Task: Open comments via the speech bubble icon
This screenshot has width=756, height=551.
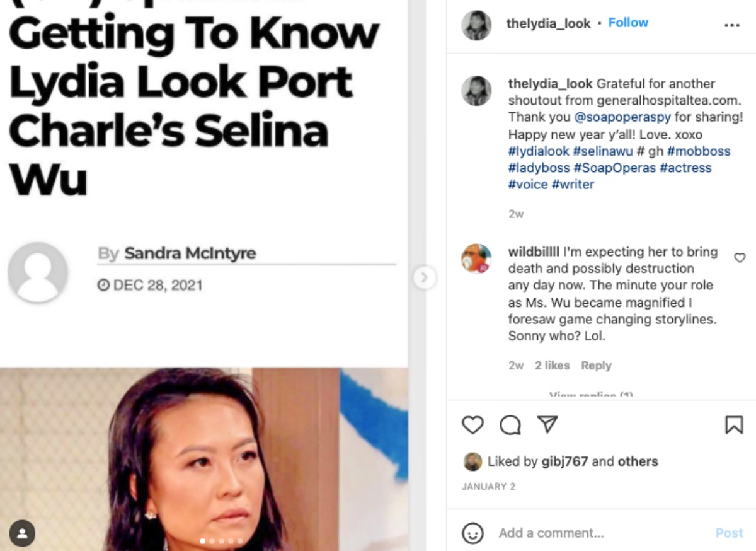Action: point(510,426)
